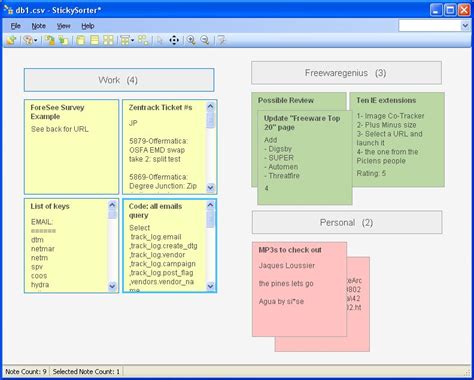Open the Note menu
The image size is (474, 380).
(39, 26)
